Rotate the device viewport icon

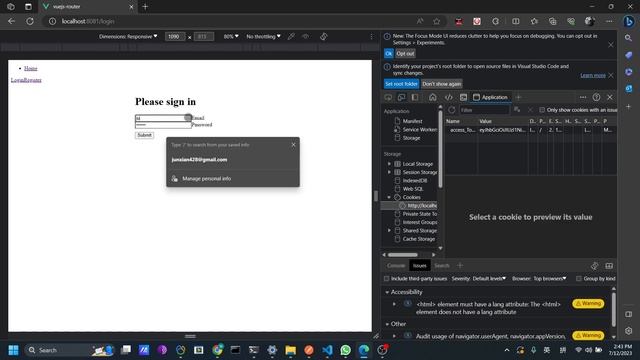coord(324,36)
